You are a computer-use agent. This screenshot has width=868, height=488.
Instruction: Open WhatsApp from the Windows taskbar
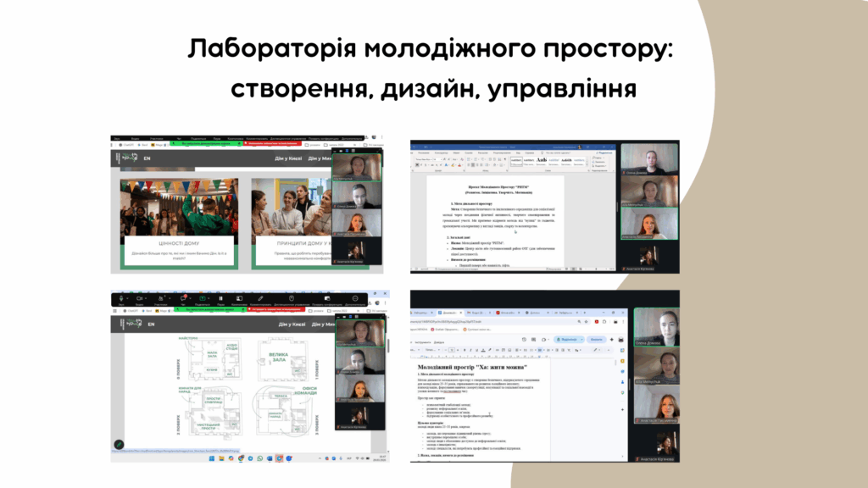pyautogui.click(x=260, y=458)
